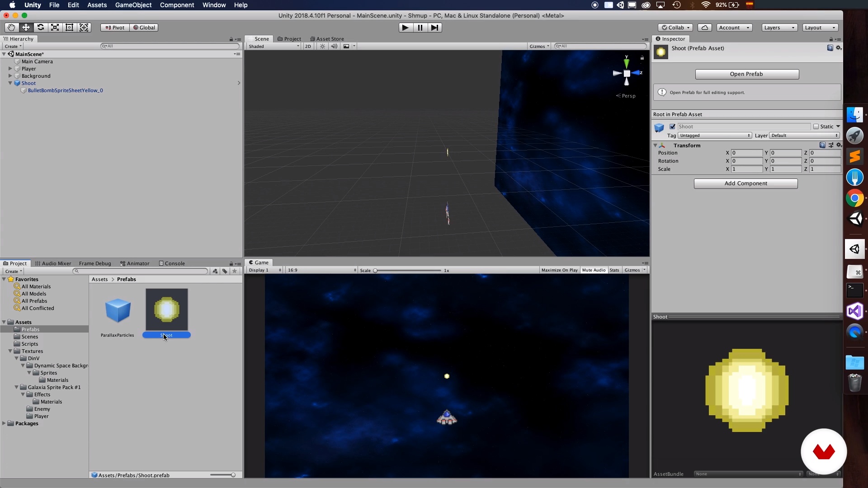This screenshot has width=868, height=488.
Task: Switch to the Animator tab
Action: [135, 263]
